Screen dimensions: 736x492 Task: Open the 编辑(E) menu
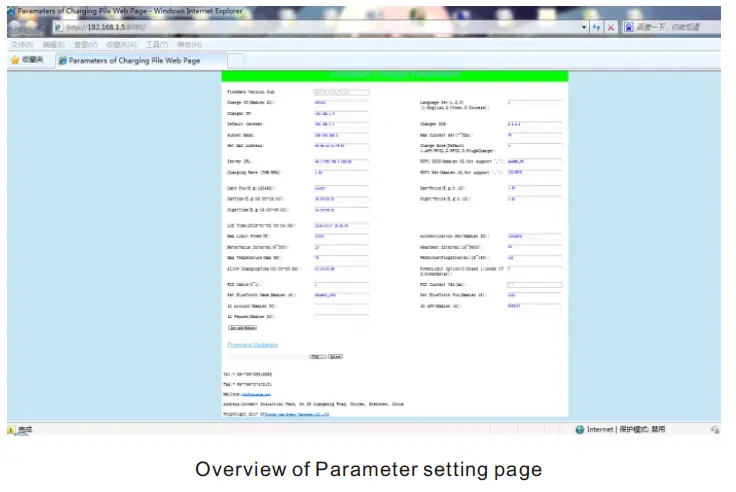[x=54, y=45]
